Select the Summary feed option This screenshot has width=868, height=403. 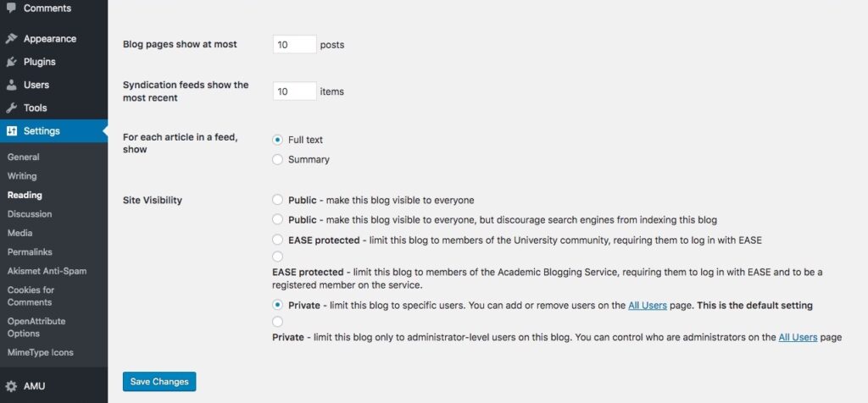277,159
